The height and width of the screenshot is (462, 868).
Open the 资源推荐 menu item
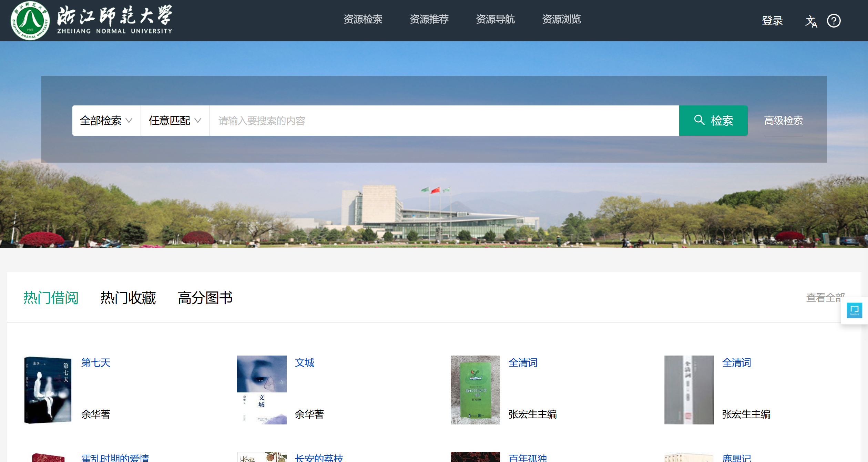(429, 19)
